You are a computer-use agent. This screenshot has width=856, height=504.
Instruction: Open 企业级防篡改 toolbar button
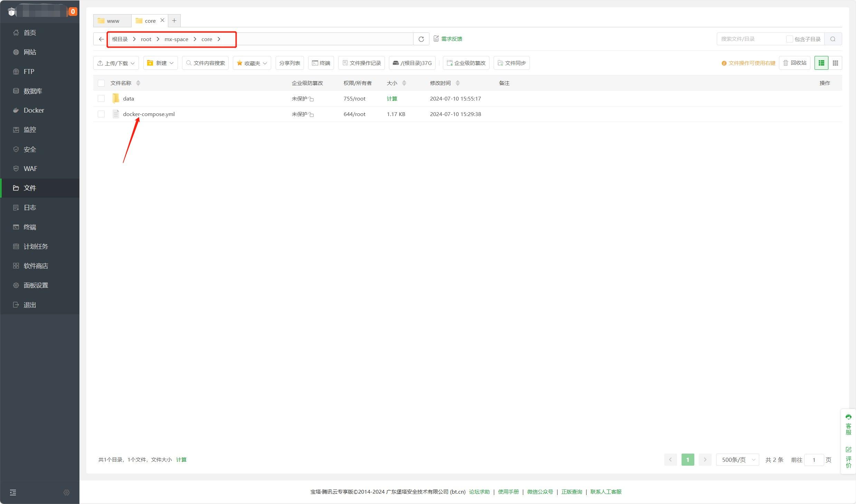466,63
